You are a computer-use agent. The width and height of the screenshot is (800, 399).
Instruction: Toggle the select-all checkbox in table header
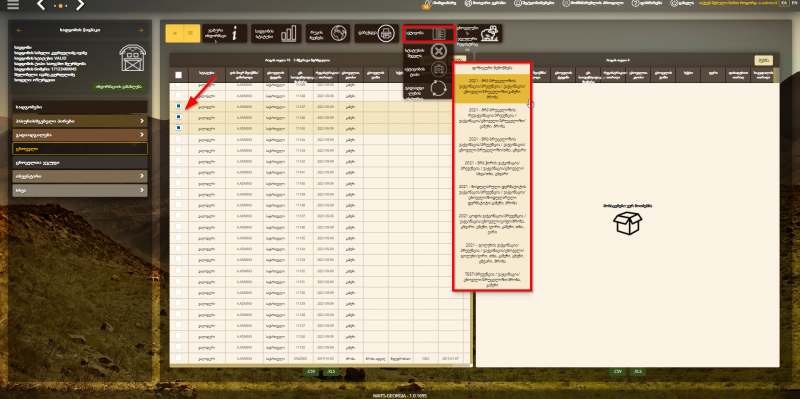[x=179, y=75]
